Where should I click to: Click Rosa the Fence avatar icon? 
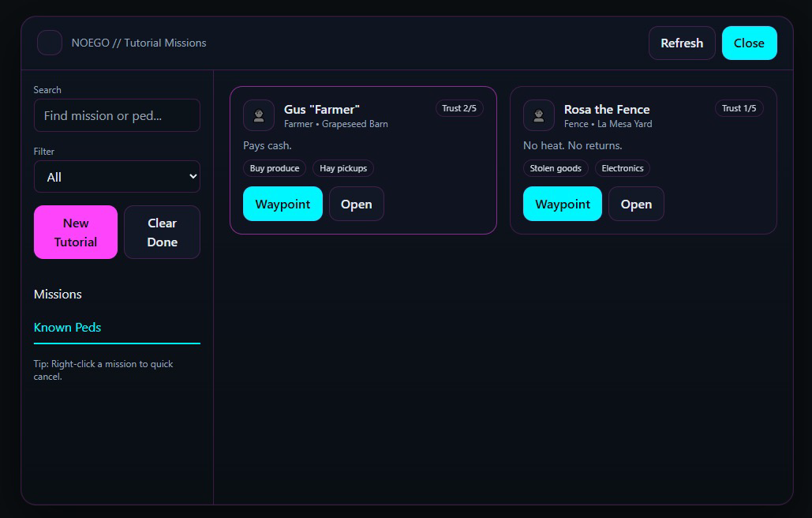point(538,115)
